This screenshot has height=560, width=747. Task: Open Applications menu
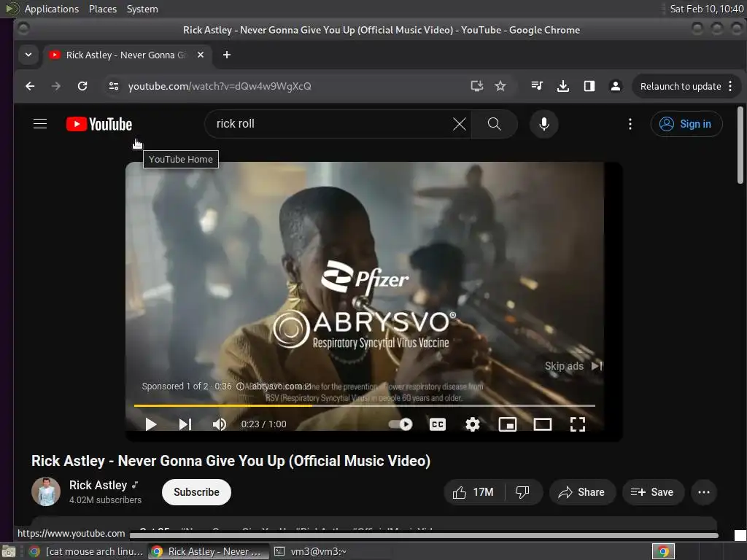52,9
